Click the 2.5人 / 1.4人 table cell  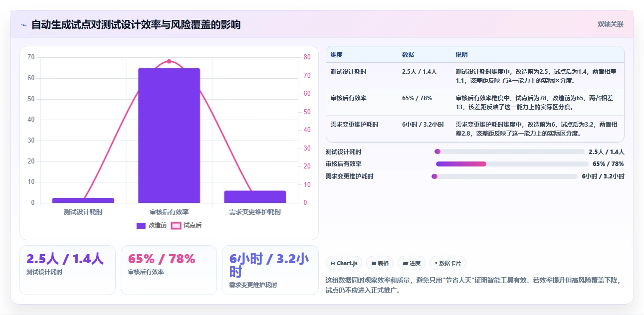click(x=419, y=72)
